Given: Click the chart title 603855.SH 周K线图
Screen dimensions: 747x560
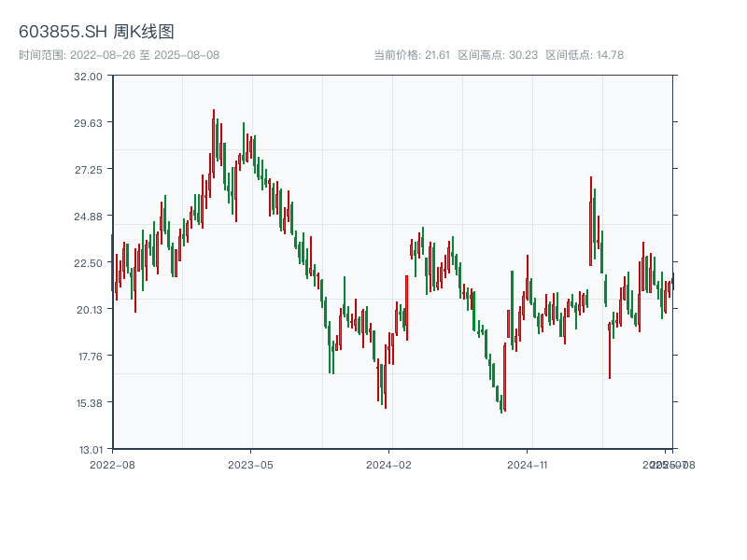Looking at the screenshot, I should click(x=96, y=32).
